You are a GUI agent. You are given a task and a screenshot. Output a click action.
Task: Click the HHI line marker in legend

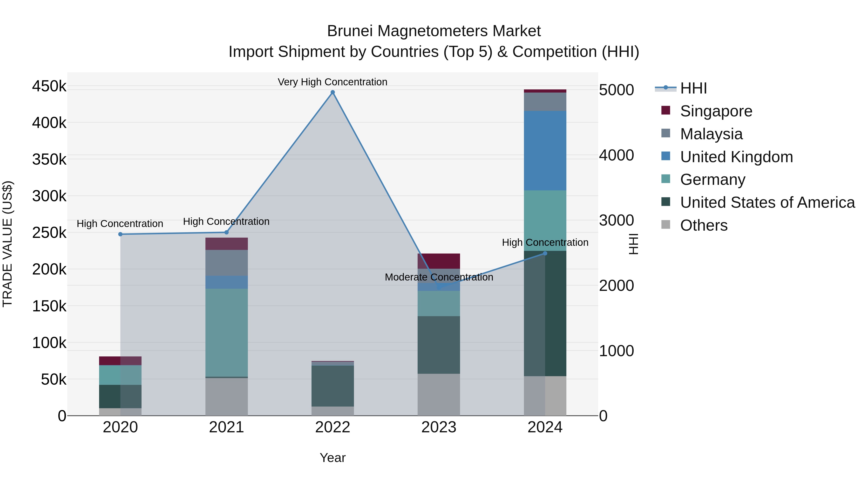click(665, 87)
